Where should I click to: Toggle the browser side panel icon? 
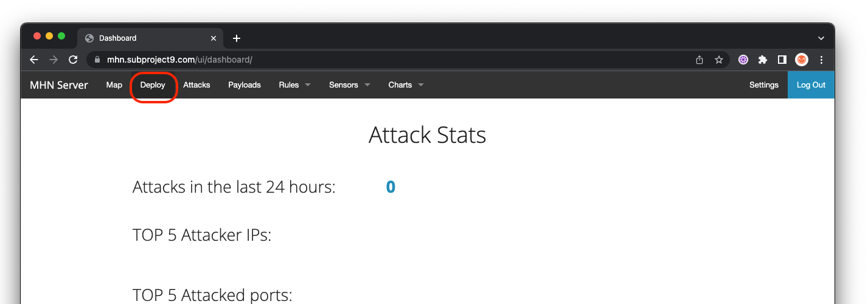click(x=782, y=60)
